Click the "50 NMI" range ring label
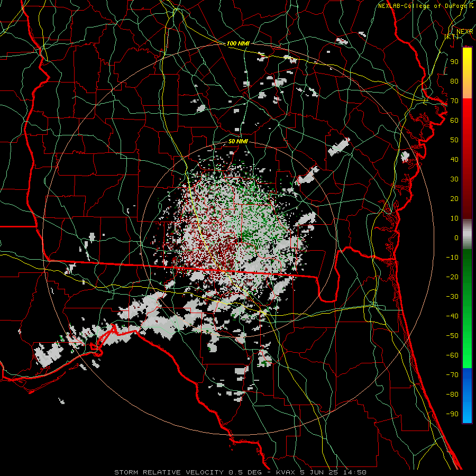 pyautogui.click(x=238, y=141)
